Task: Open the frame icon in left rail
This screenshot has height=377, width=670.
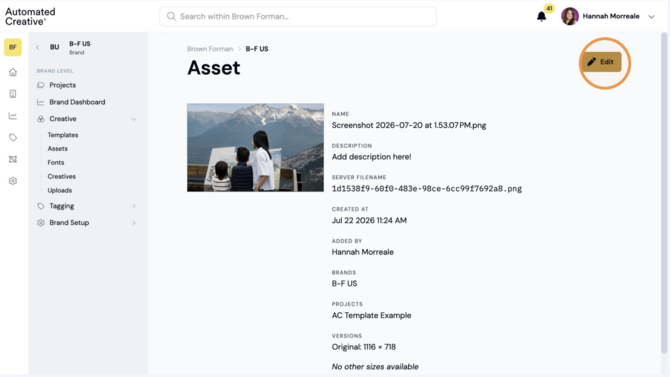Action: 13,159
